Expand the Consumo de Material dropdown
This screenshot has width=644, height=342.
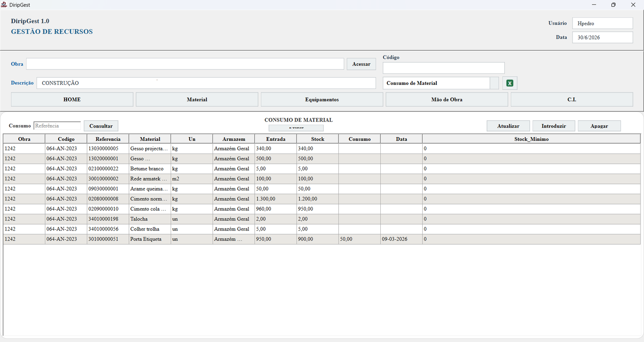coord(494,83)
